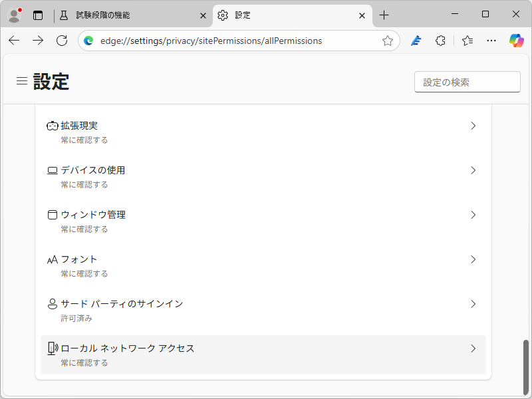Image resolution: width=532 pixels, height=399 pixels.
Task: Open Copilot from the toolbar
Action: pyautogui.click(x=517, y=41)
